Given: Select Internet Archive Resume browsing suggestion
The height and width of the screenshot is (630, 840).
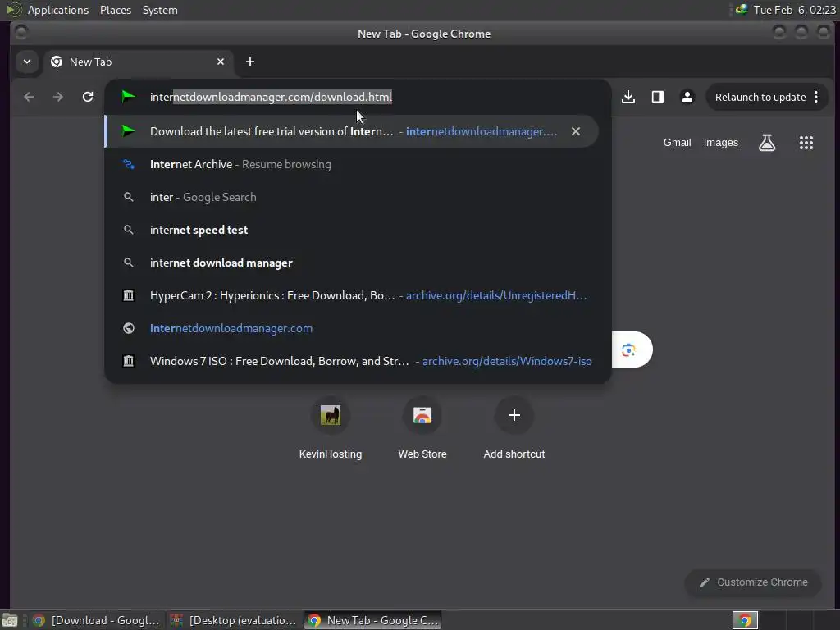Looking at the screenshot, I should tap(351, 164).
